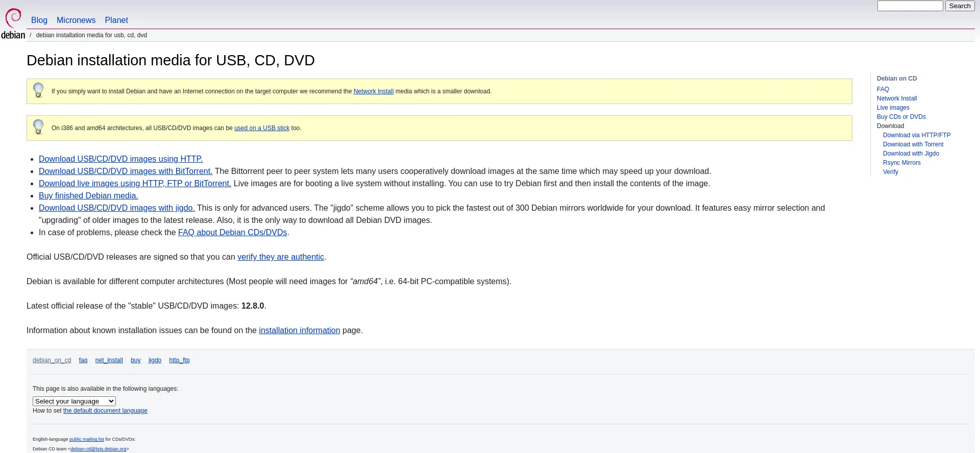This screenshot has width=980, height=453.
Task: Open Verify in the sidebar
Action: point(891,172)
